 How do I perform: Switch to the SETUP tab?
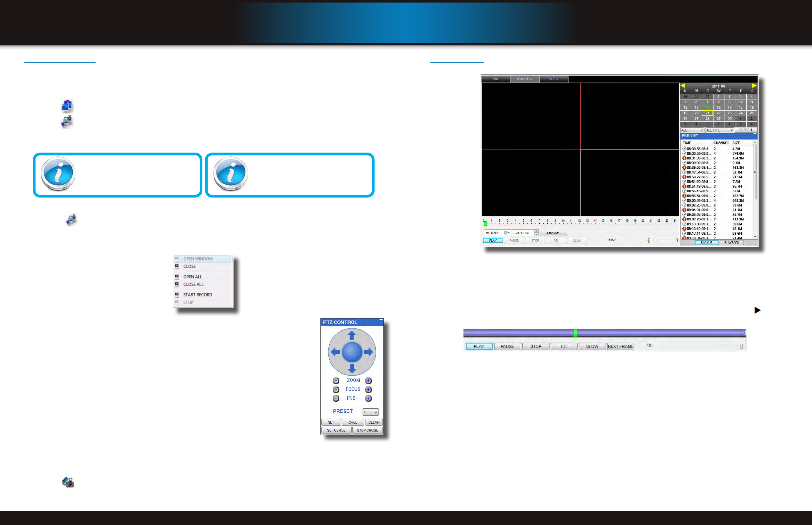click(553, 79)
